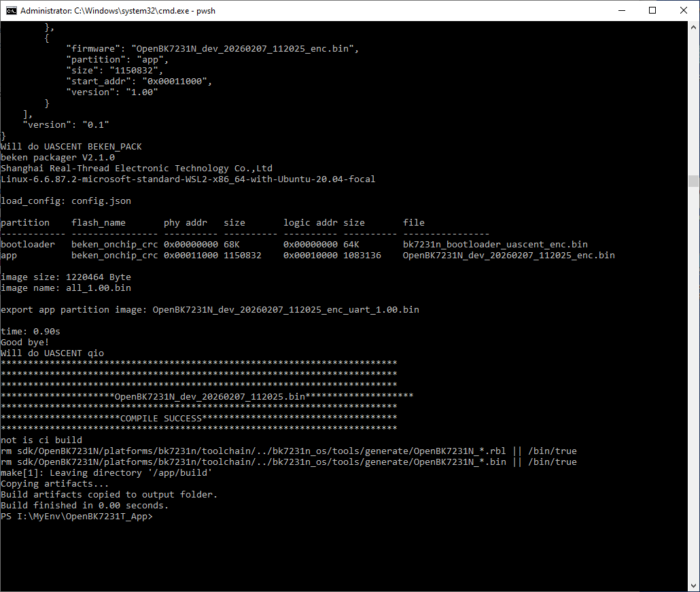
Task: Click the beken packager V2.1.0 line
Action: (58, 157)
